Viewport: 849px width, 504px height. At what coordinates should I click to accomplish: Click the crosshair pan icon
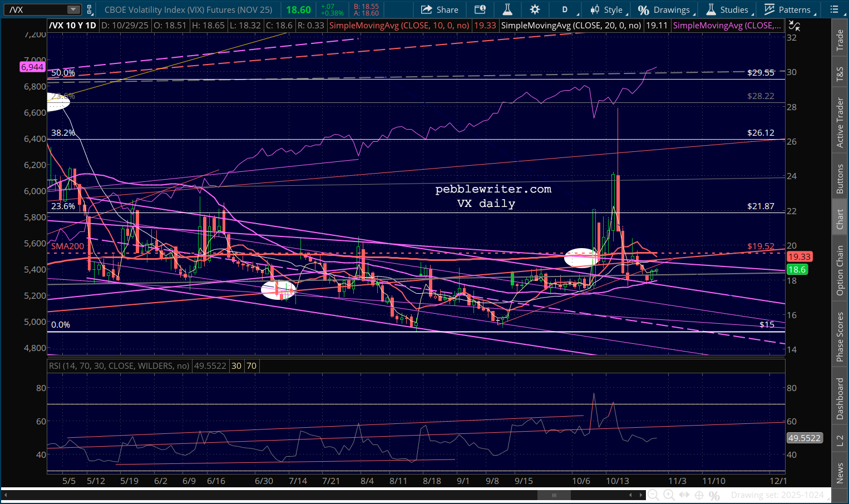point(699,495)
